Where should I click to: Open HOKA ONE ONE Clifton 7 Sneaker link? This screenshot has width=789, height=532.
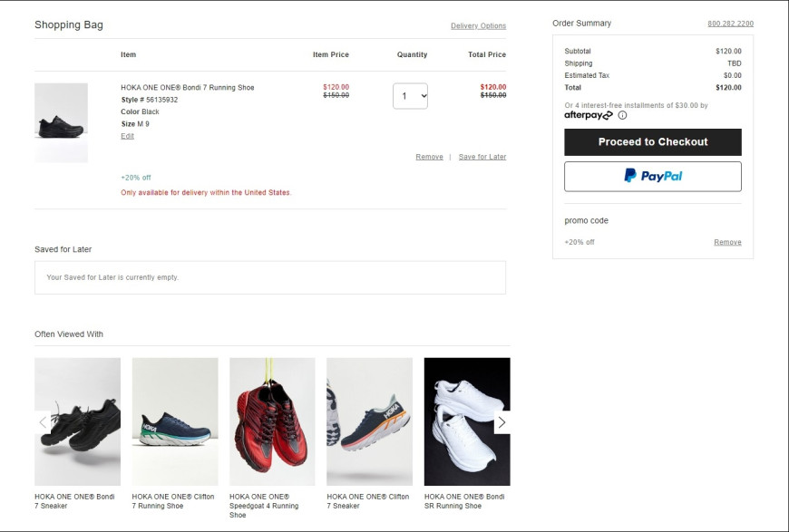[x=368, y=501]
